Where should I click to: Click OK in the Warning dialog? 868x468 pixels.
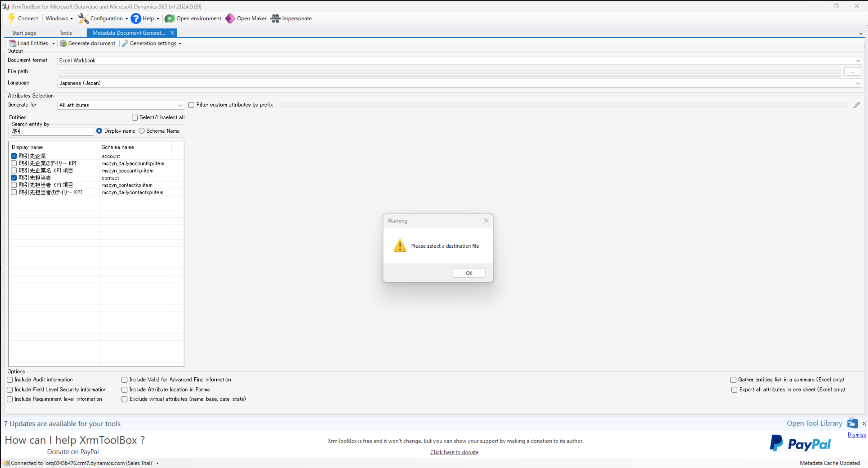click(x=469, y=273)
